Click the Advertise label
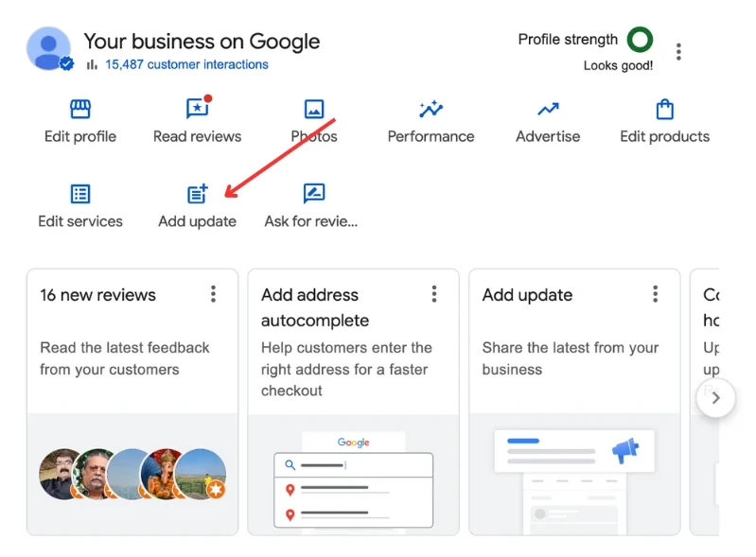Image resolution: width=756 pixels, height=557 pixels. 548,137
